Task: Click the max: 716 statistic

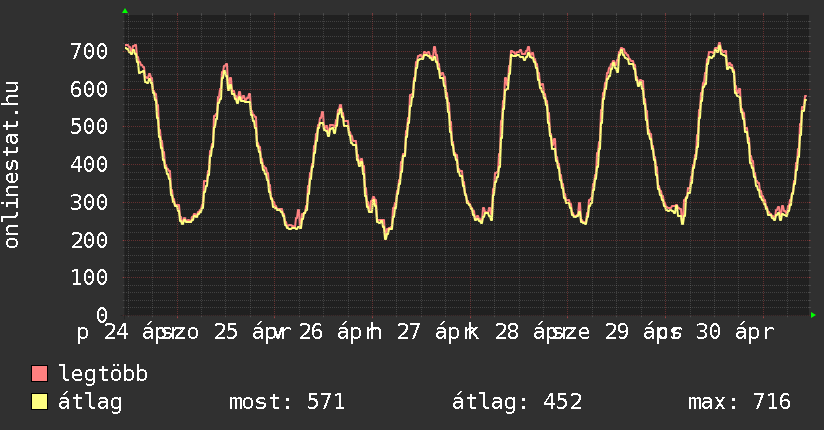Action: [739, 402]
